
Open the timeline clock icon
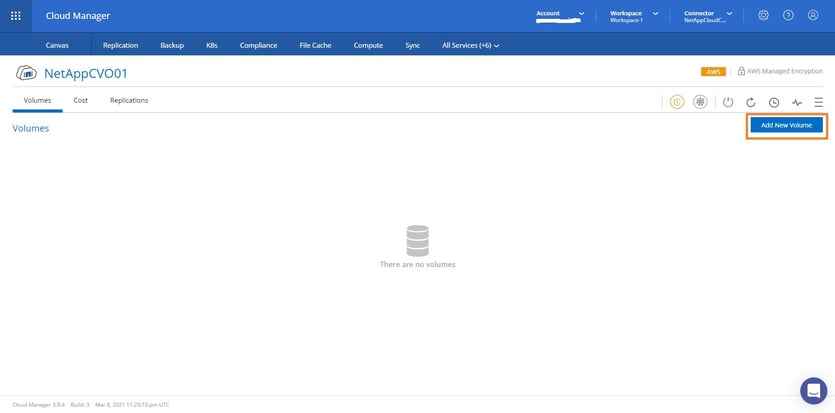tap(774, 102)
